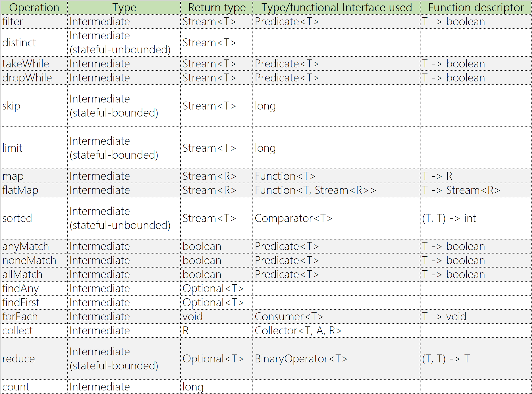Click the Return type column header

coord(217,7)
